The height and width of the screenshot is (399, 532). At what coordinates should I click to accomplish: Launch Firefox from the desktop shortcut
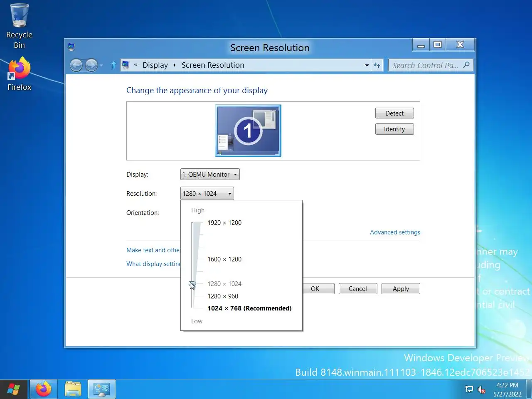pyautogui.click(x=19, y=74)
